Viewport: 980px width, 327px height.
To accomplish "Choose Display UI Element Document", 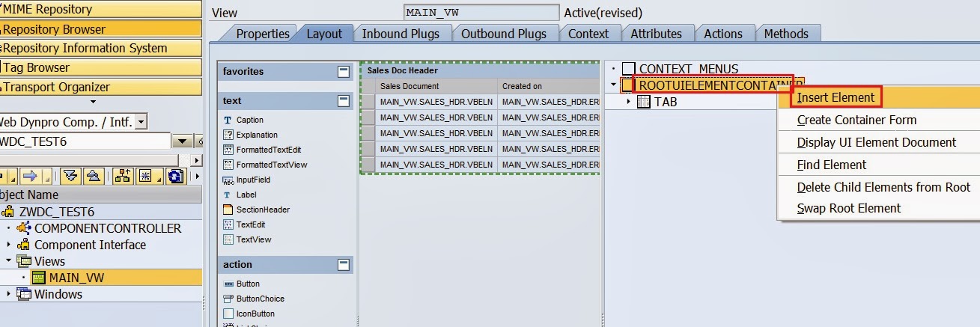I will 876,142.
